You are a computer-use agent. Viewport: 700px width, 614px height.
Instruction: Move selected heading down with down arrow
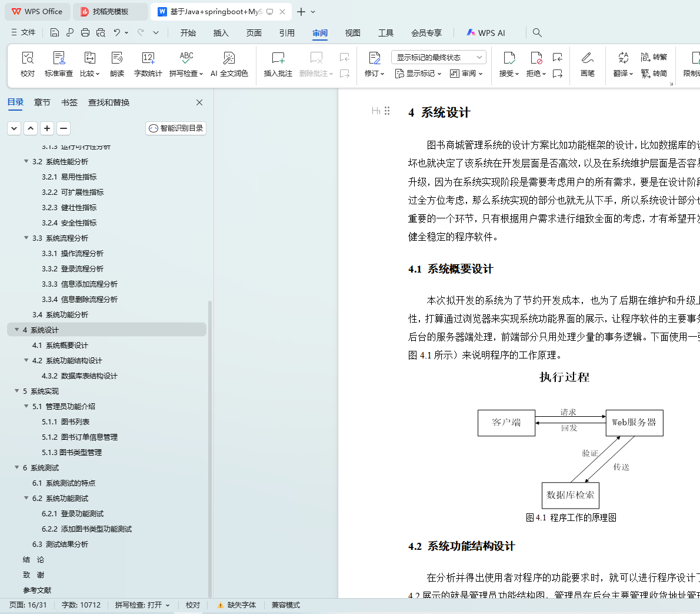[14, 128]
